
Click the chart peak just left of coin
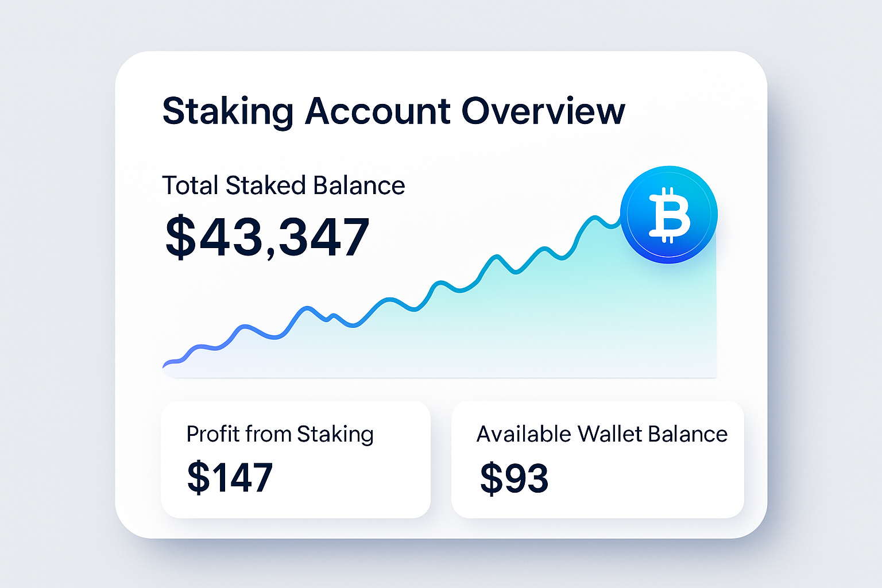[595, 217]
